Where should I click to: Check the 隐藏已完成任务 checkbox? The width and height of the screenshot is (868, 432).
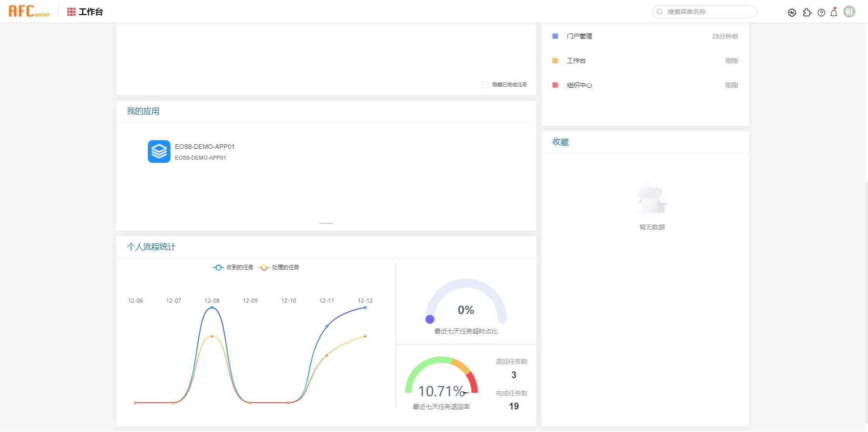(485, 85)
